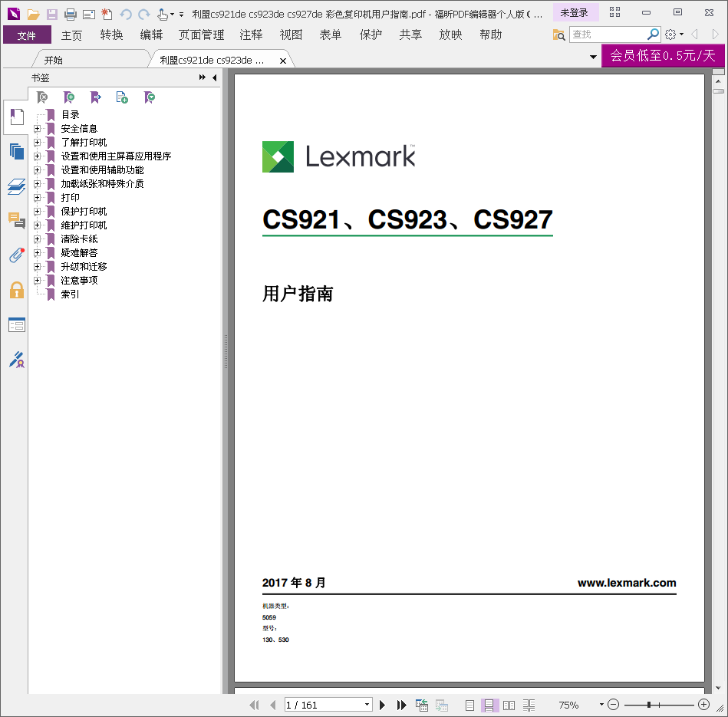Go to the next page
The width and height of the screenshot is (728, 717).
tap(383, 705)
